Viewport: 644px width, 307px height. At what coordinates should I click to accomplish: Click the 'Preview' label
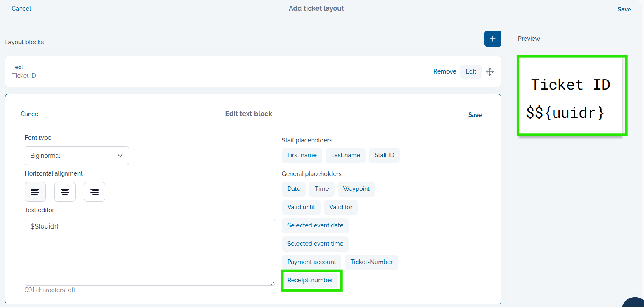click(529, 39)
